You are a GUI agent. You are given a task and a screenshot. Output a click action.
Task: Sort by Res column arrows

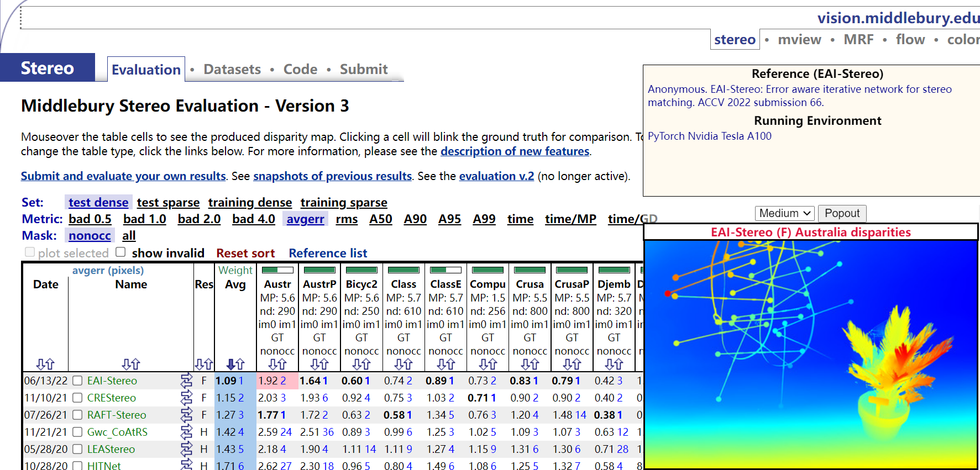tap(204, 364)
